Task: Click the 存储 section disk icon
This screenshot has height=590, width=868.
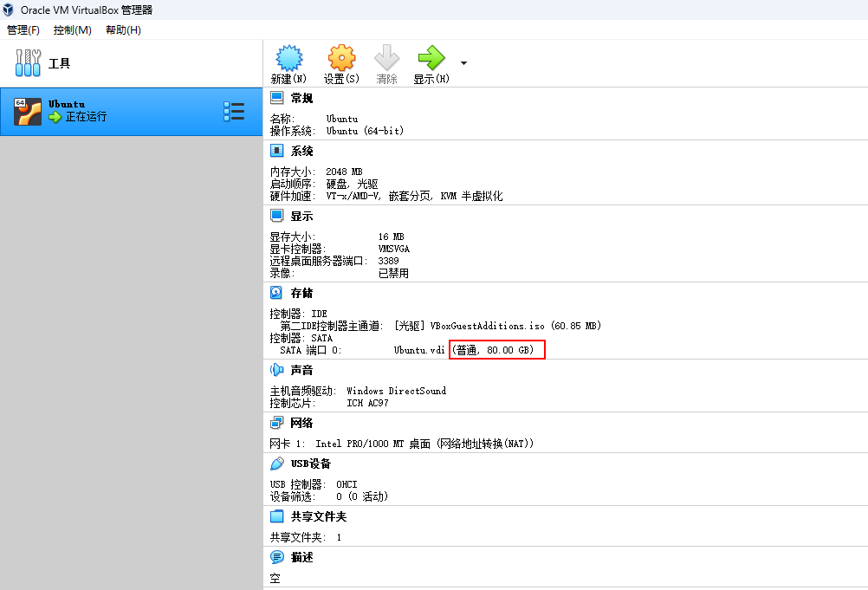Action: point(276,292)
